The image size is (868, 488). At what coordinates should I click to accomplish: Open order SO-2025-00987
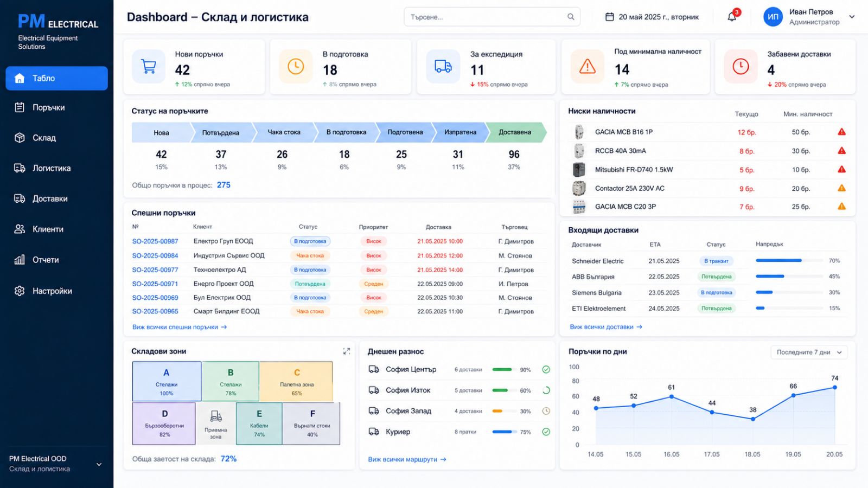pos(155,241)
